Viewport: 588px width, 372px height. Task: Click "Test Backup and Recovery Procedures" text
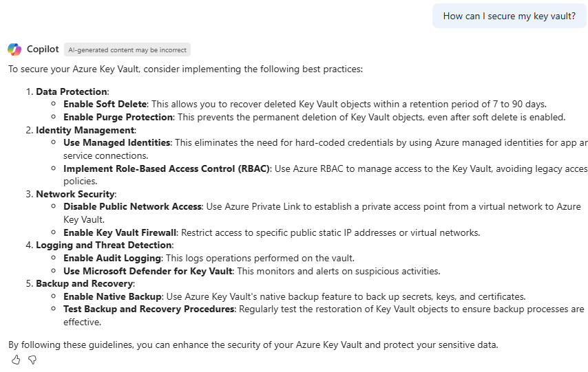(x=149, y=309)
